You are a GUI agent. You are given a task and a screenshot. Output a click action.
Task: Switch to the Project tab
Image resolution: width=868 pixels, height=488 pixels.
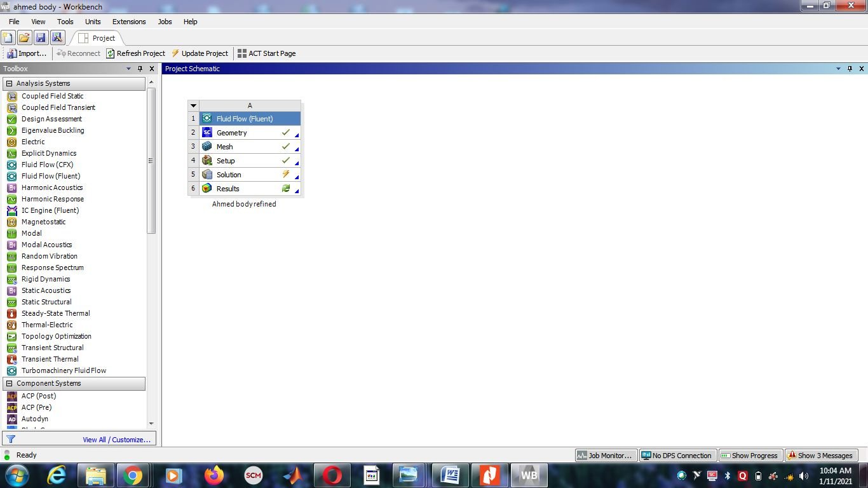point(97,38)
